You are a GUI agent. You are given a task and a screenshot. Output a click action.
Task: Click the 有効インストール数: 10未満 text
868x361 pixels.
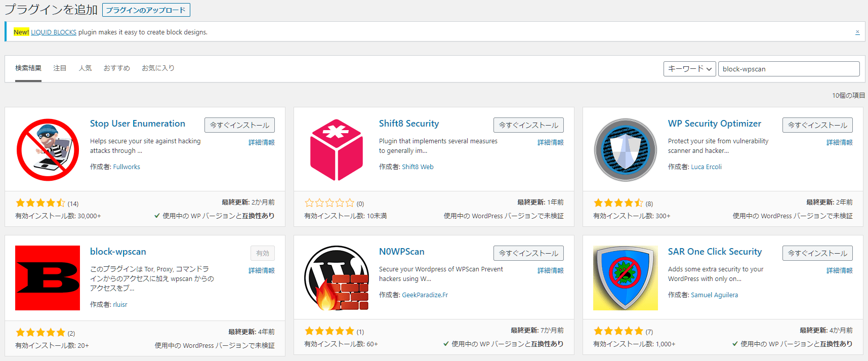(346, 216)
